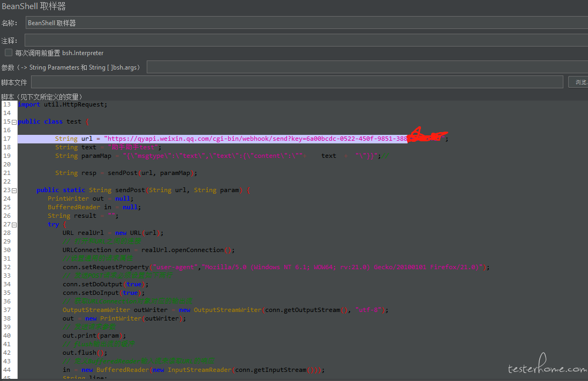Click the 浏览 browse button

point(578,82)
